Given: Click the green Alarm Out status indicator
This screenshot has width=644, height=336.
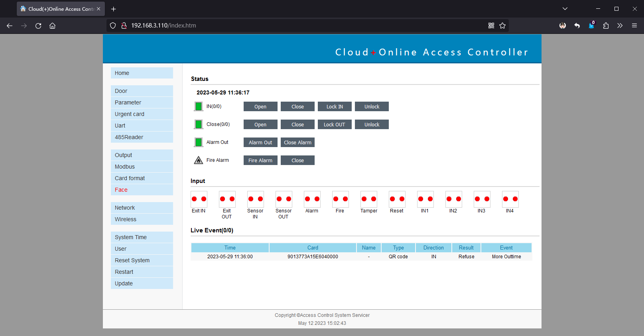Looking at the screenshot, I should tap(199, 142).
